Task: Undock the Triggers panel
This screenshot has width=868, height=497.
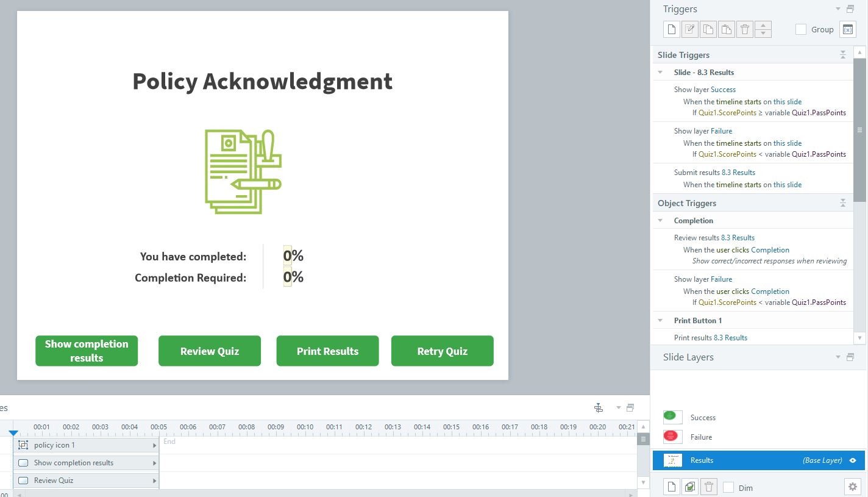Action: [850, 9]
